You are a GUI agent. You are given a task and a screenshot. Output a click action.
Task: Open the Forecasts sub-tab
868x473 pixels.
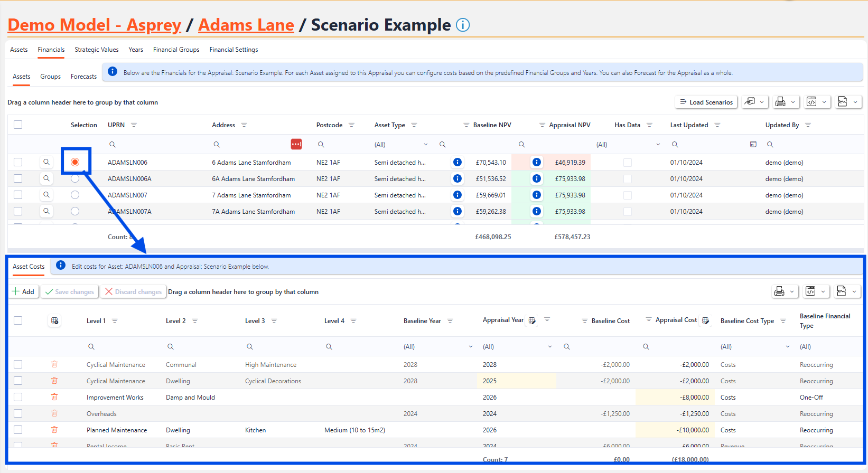pos(83,77)
